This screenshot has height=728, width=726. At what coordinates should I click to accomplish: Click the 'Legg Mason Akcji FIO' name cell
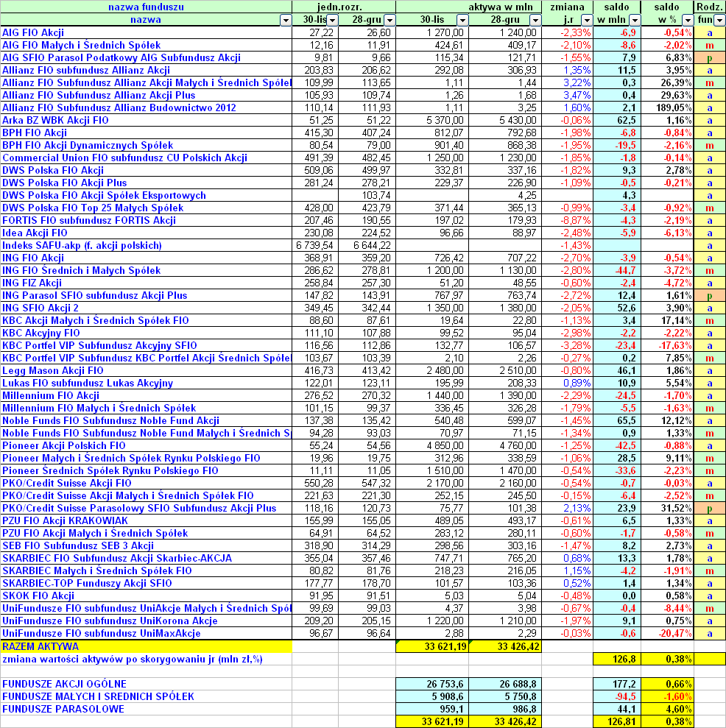(x=53, y=370)
